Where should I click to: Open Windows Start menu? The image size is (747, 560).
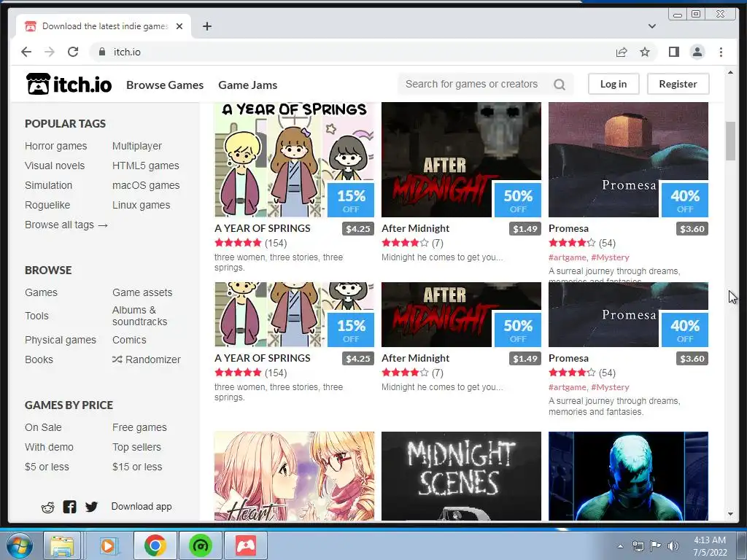coord(19,545)
